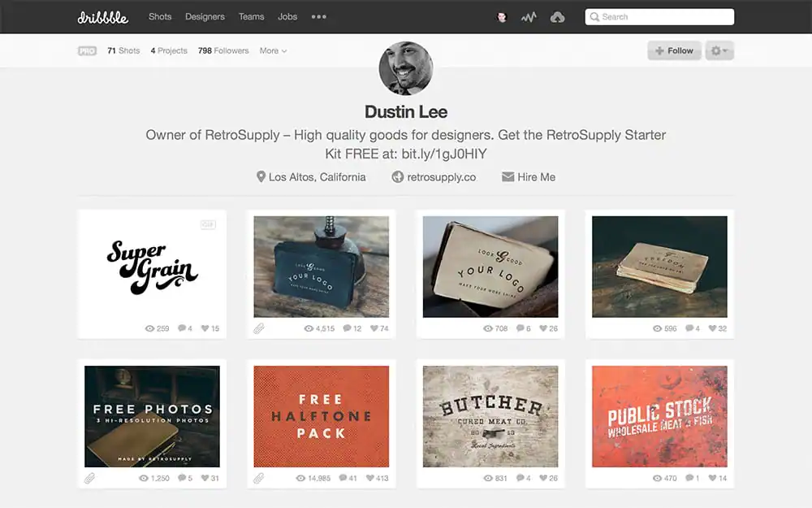Screen dimensions: 812x508
Task: Click attachment paperclip on dark card shot
Action: [x=259, y=328]
